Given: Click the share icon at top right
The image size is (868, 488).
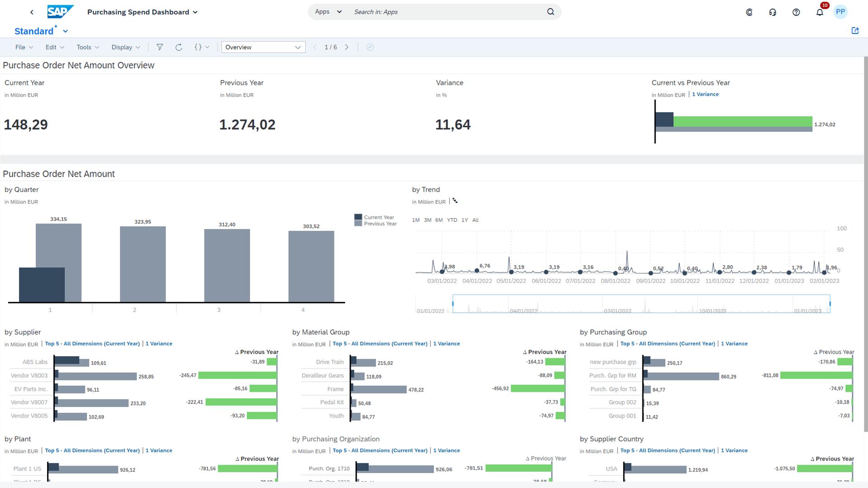Looking at the screenshot, I should pyautogui.click(x=855, y=31).
